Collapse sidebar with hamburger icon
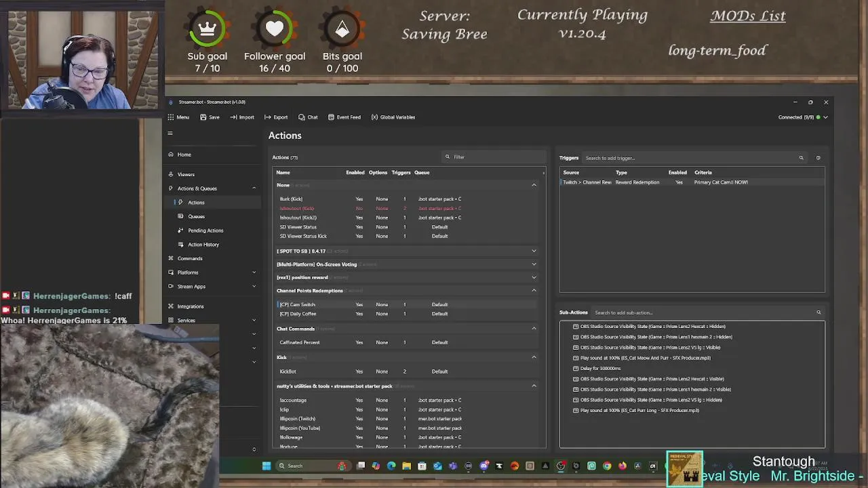The height and width of the screenshot is (488, 868). (170, 134)
